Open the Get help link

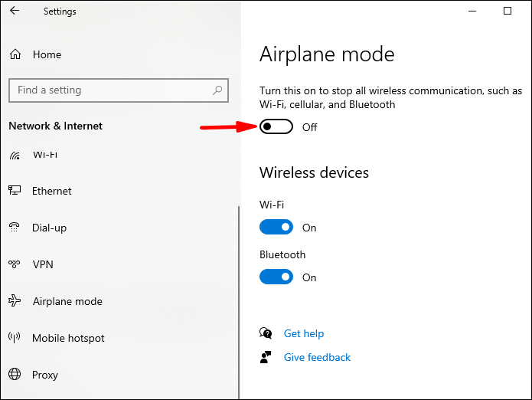(304, 333)
